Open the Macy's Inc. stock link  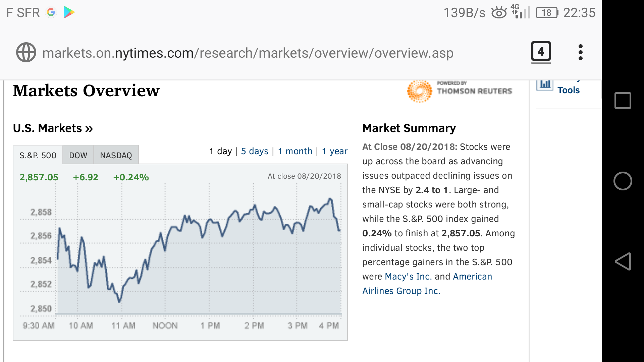(x=408, y=277)
